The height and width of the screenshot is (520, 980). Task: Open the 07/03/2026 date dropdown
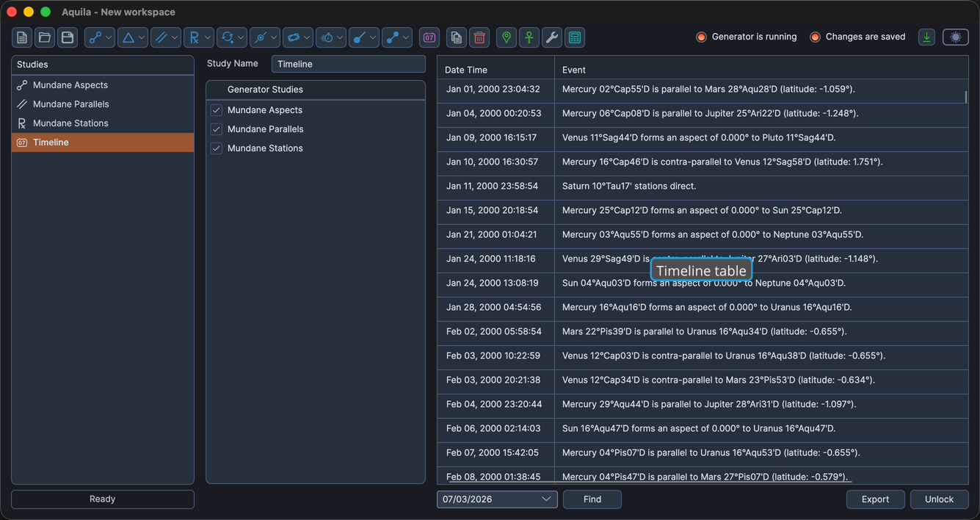(497, 499)
